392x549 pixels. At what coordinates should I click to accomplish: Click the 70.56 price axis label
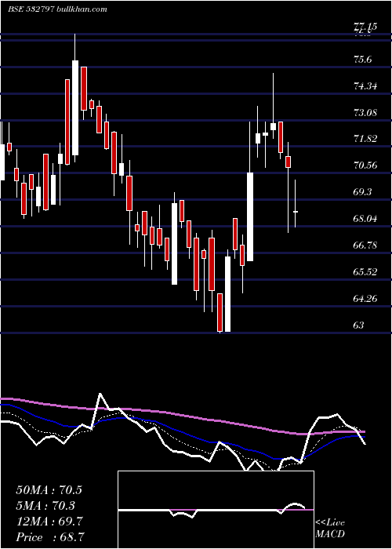tap(365, 165)
